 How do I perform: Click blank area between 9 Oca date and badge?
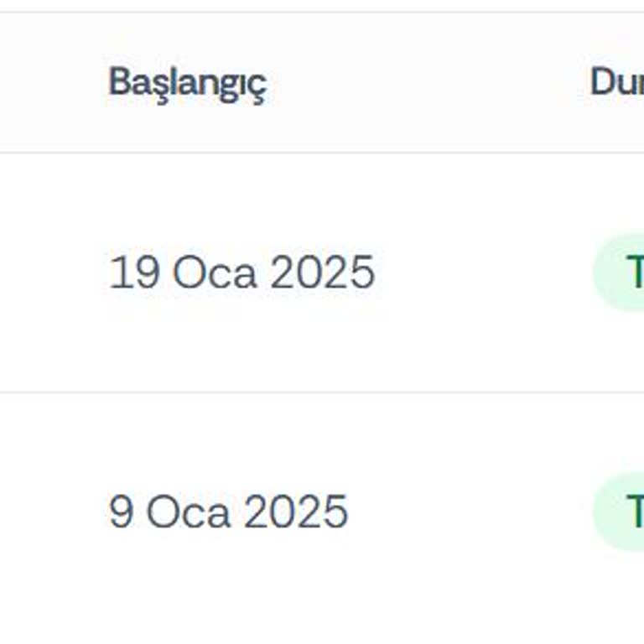tap(470, 512)
